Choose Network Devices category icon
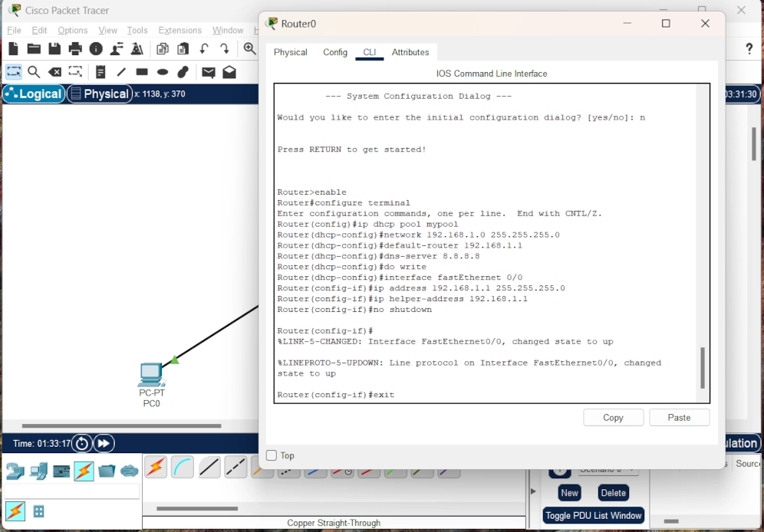Viewport: 764px width, 532px height. [15, 471]
